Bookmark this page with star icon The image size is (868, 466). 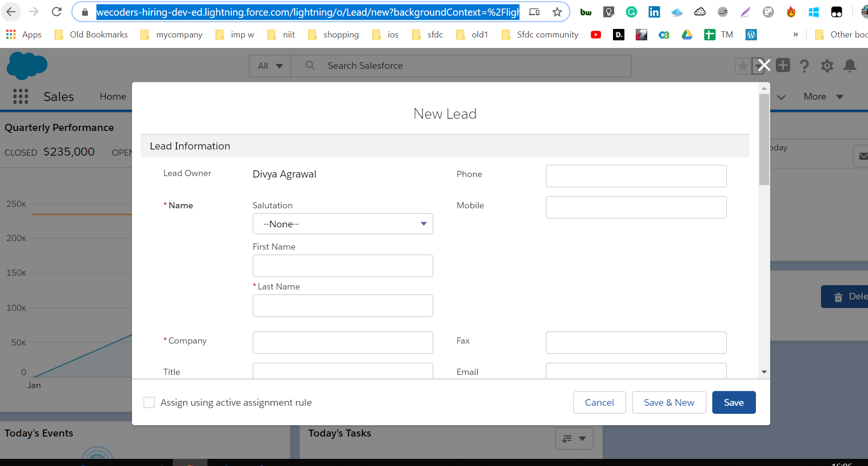[557, 12]
